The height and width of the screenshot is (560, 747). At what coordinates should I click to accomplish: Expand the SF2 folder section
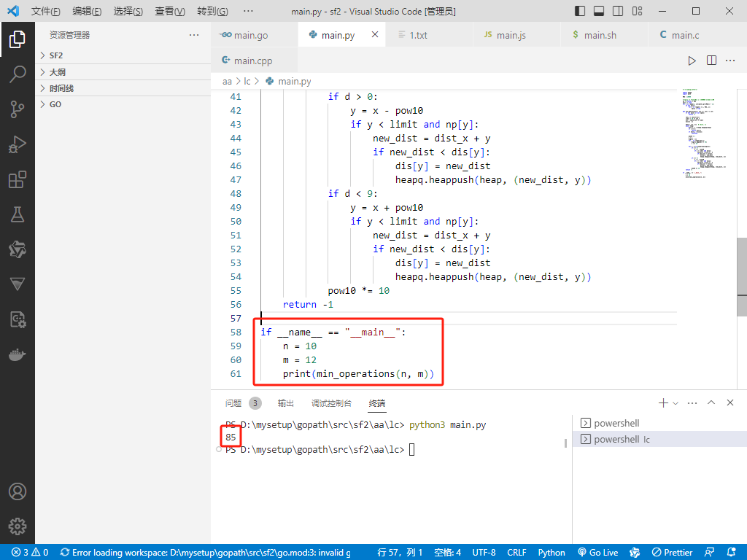click(123, 55)
